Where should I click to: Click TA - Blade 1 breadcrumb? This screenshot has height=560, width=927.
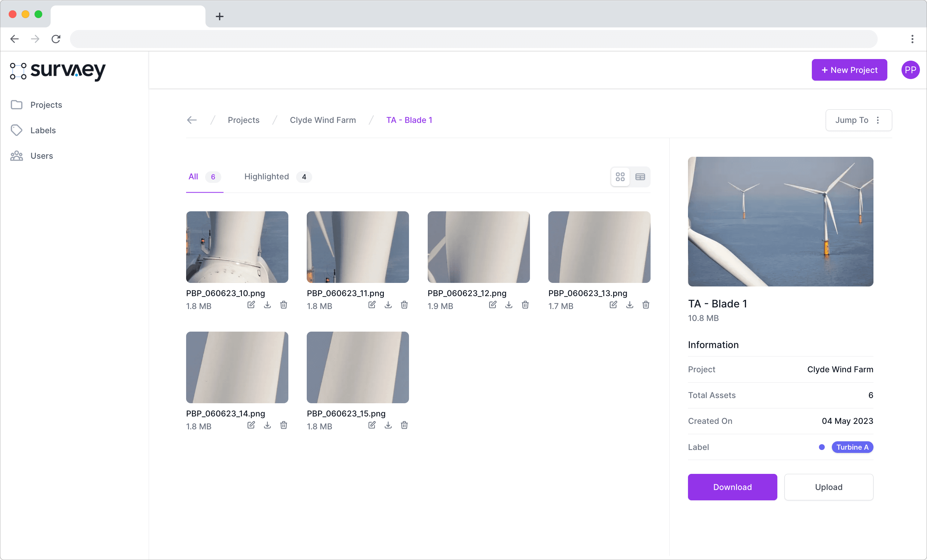tap(409, 120)
